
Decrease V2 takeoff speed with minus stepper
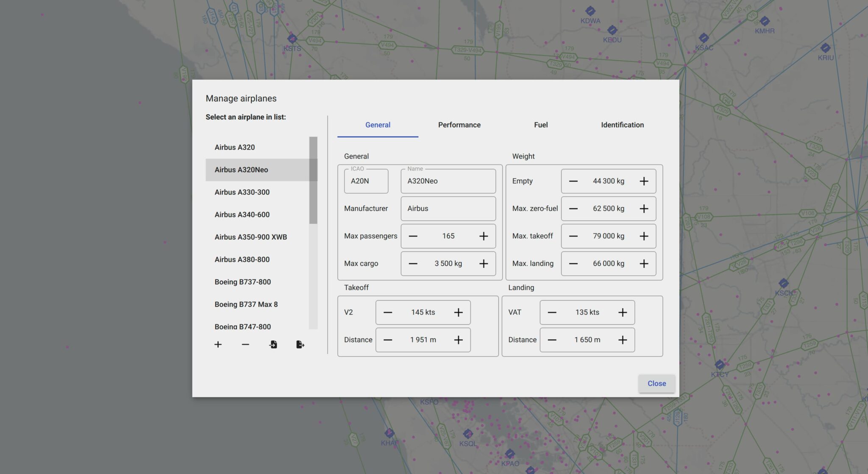coord(388,312)
